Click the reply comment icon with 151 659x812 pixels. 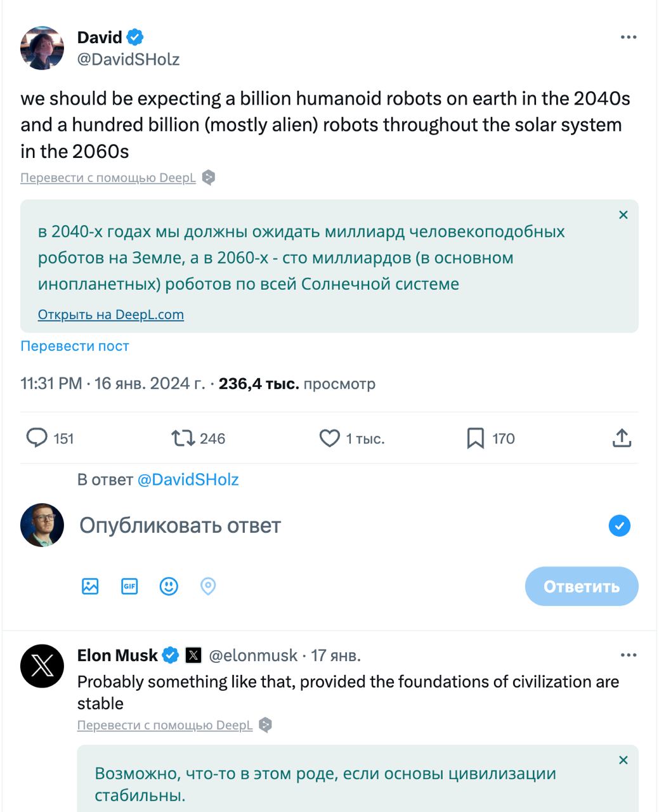37,438
